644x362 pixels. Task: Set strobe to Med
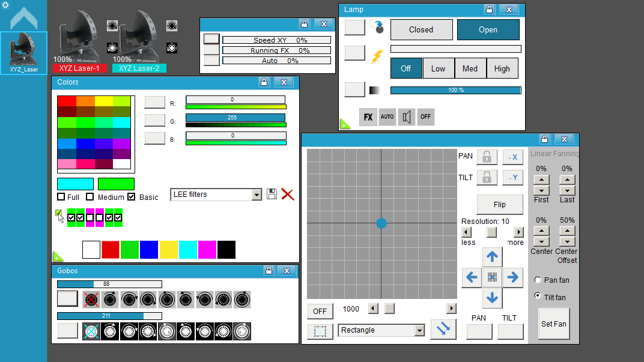tap(470, 68)
